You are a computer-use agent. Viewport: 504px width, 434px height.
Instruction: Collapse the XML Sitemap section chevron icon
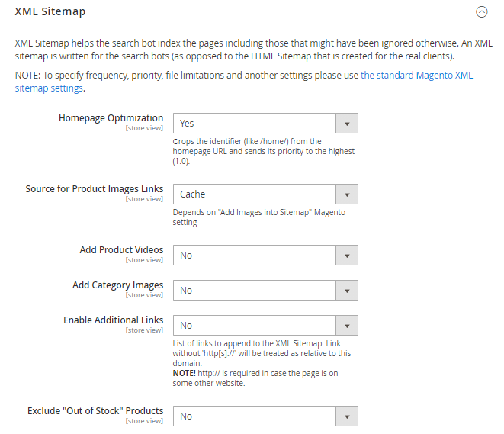click(x=480, y=11)
